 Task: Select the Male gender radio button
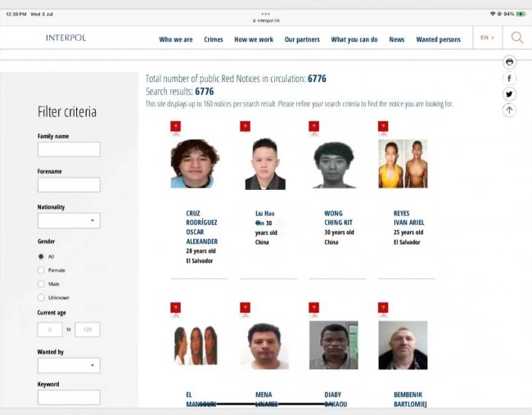coord(42,284)
